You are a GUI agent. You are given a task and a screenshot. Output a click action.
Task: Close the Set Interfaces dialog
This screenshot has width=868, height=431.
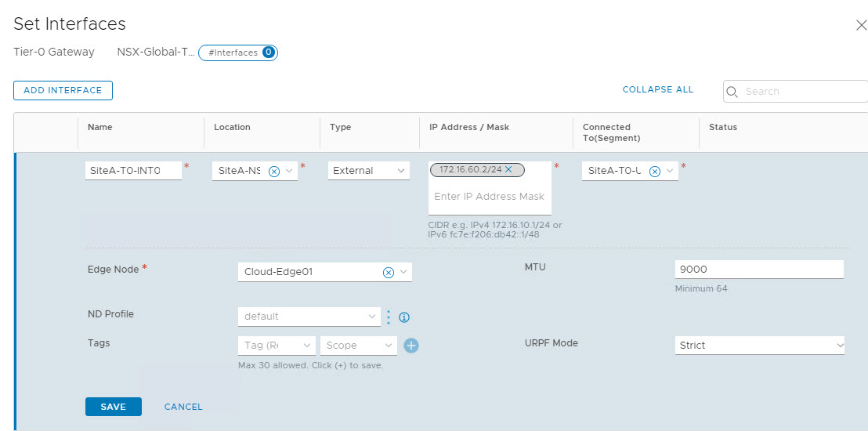pos(861,25)
